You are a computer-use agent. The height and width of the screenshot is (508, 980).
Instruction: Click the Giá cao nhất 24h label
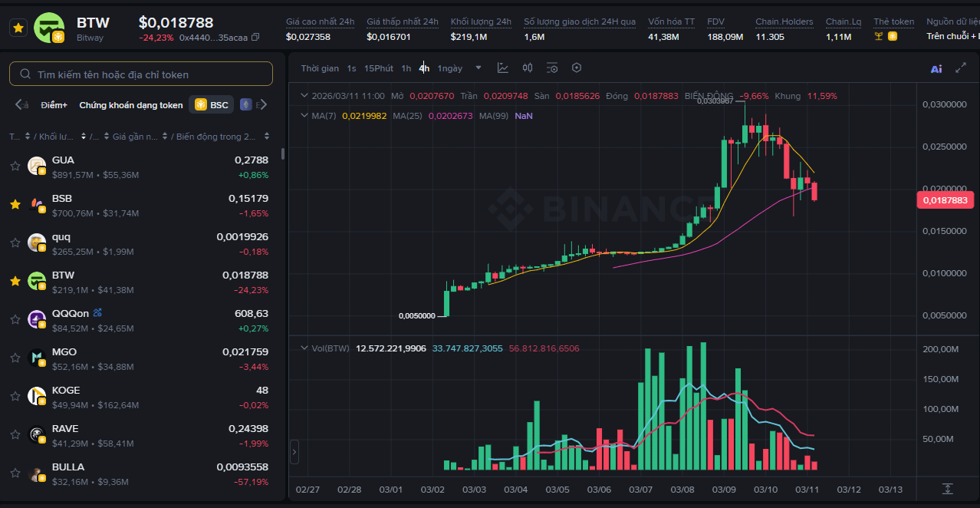click(320, 21)
